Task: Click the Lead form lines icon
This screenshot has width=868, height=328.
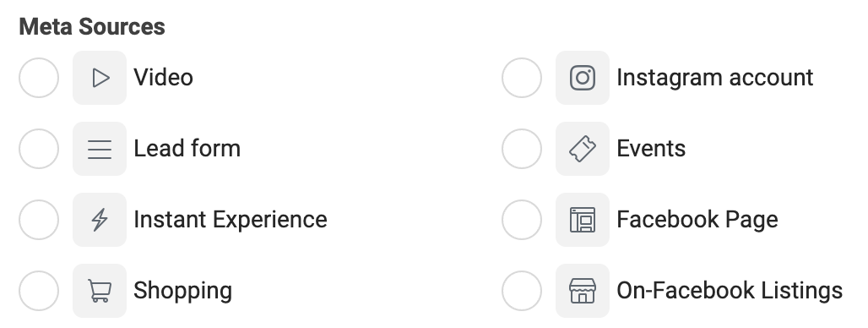Action: 100,149
